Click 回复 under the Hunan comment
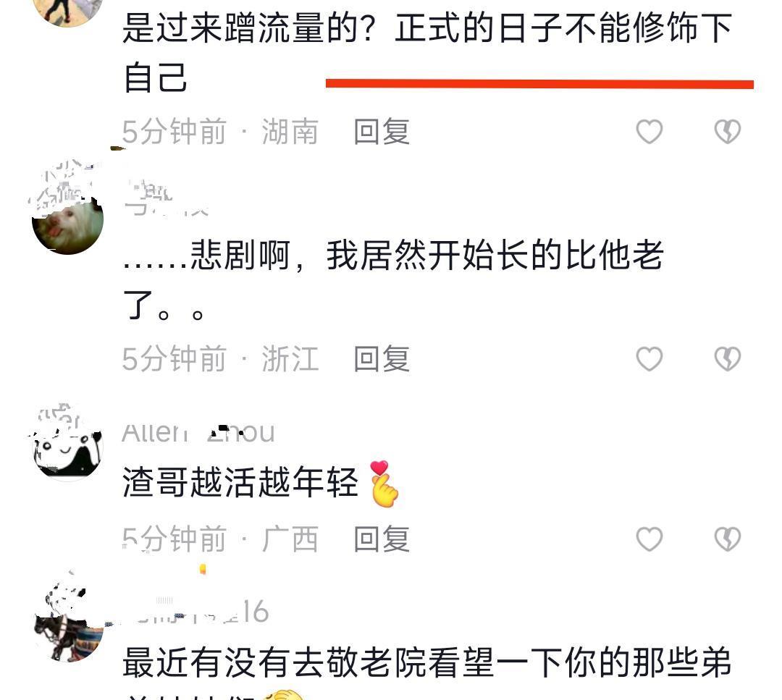782x700 pixels. pyautogui.click(x=382, y=132)
